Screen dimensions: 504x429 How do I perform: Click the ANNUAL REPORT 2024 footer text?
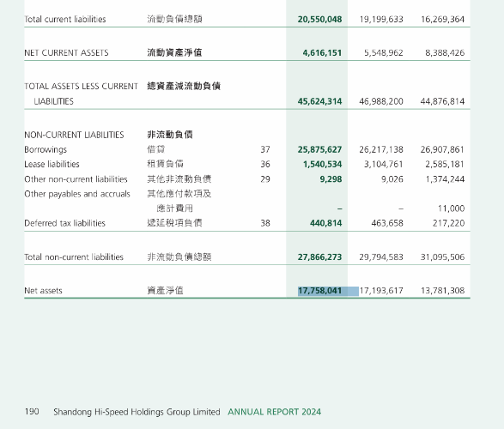click(275, 412)
